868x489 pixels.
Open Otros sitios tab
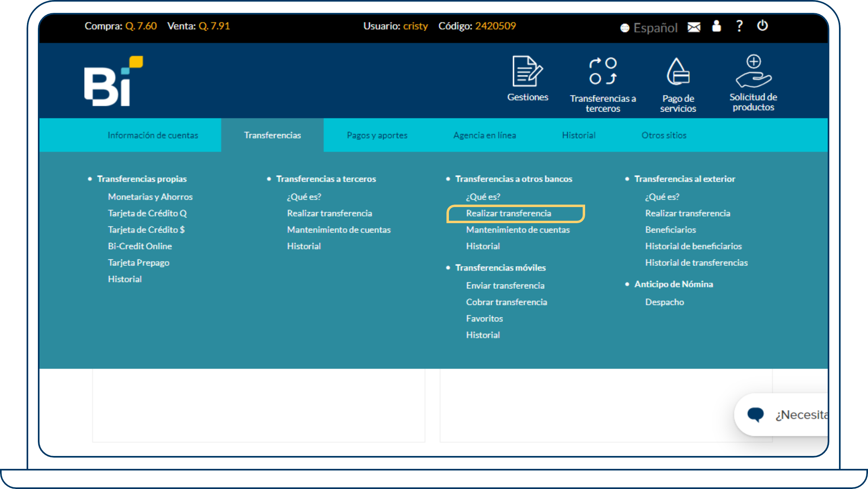tap(664, 135)
